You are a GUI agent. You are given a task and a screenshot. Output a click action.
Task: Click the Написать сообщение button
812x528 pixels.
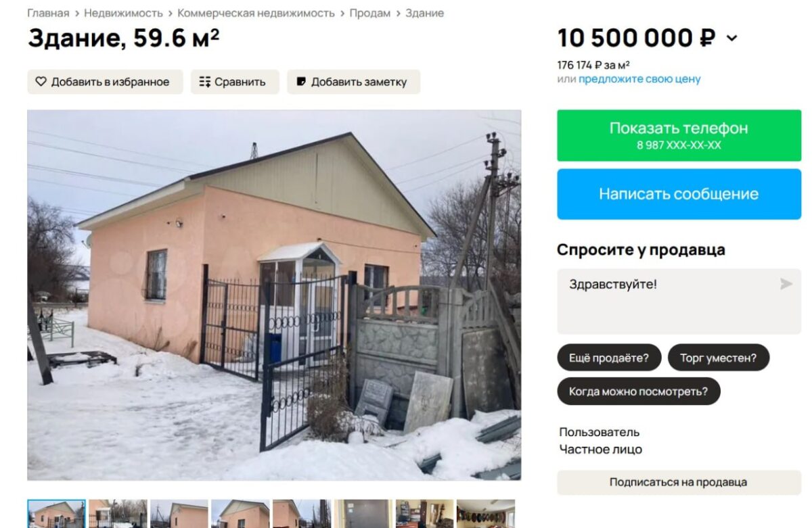tap(679, 194)
